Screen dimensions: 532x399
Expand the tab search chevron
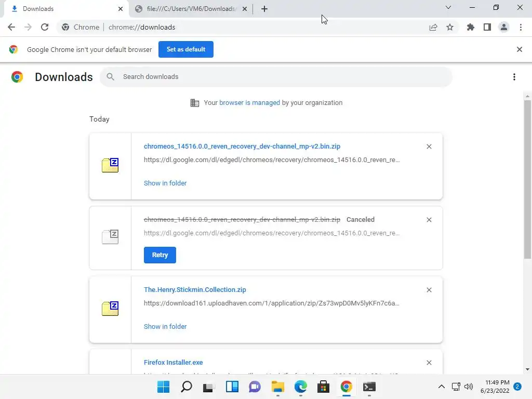click(x=448, y=7)
